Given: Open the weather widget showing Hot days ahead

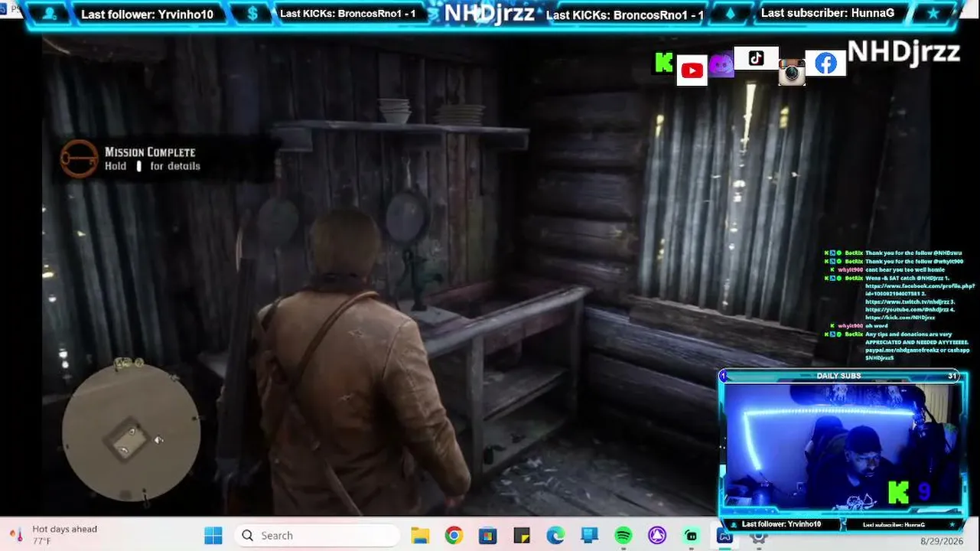Looking at the screenshot, I should 54,535.
